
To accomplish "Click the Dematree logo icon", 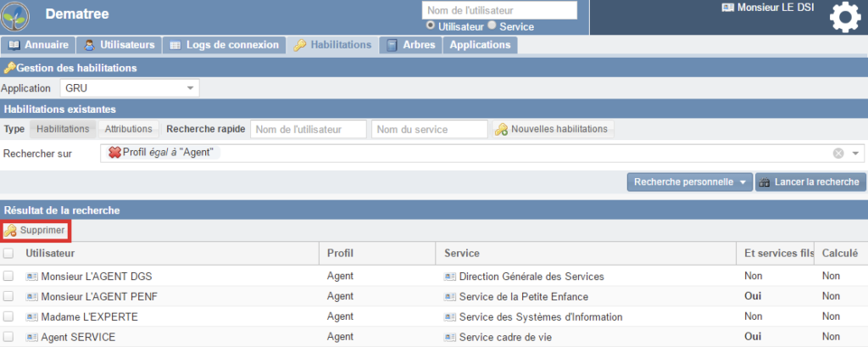I will tap(15, 16).
